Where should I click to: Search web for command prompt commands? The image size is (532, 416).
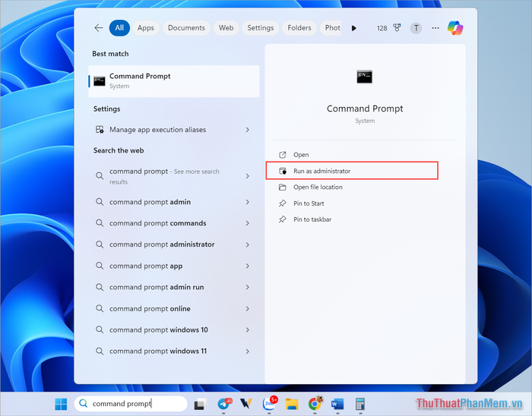pos(174,223)
